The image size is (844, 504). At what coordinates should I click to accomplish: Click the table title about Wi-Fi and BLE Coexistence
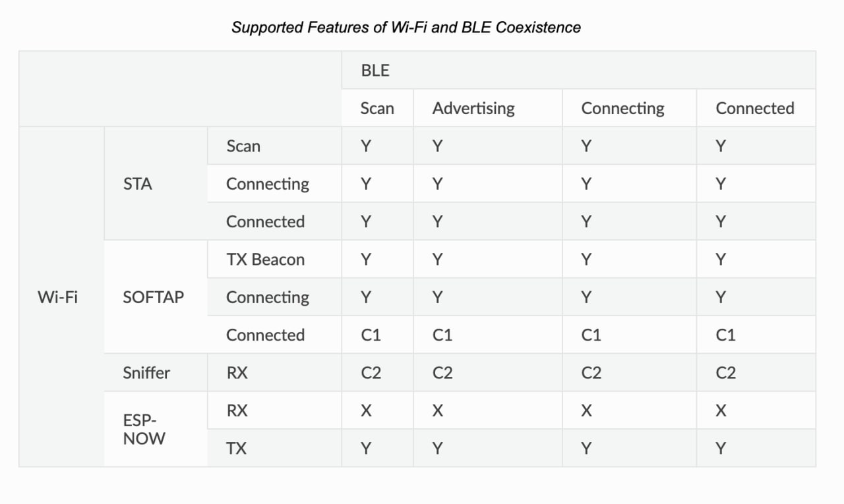(x=406, y=28)
